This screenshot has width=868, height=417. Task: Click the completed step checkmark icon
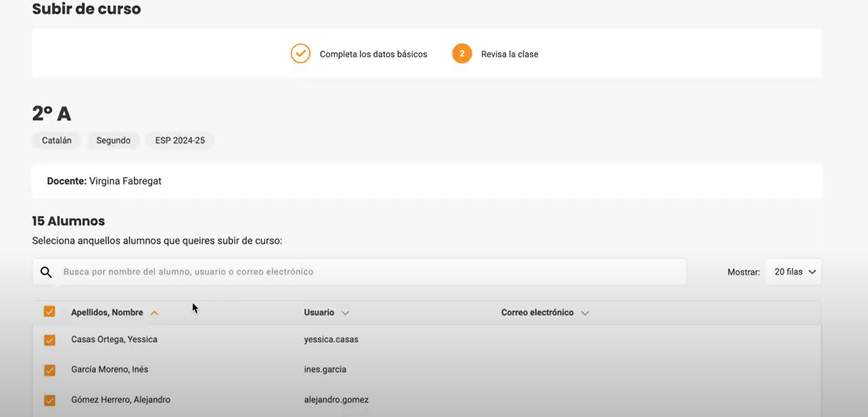point(301,53)
